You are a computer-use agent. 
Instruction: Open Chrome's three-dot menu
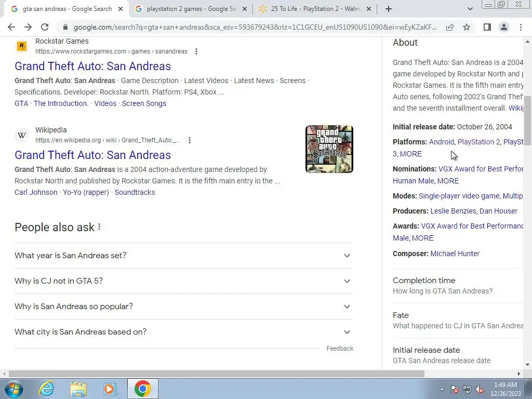pyautogui.click(x=521, y=27)
